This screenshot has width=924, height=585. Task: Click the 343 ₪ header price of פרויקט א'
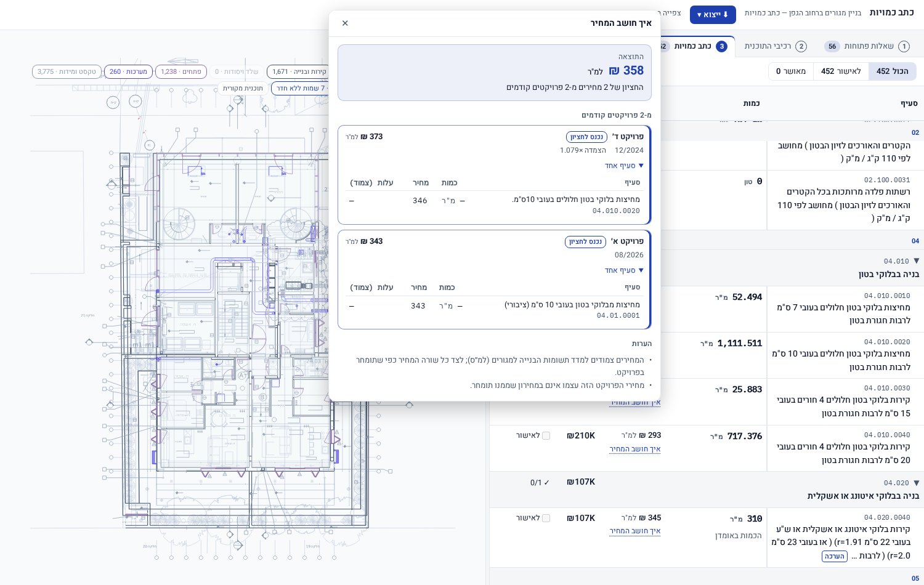click(371, 241)
